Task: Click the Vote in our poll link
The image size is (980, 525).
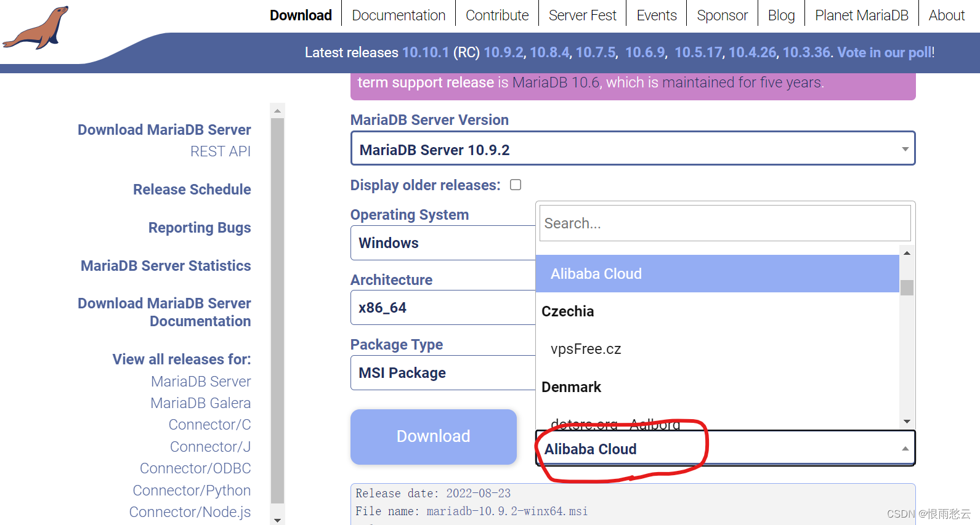Action: [x=885, y=52]
